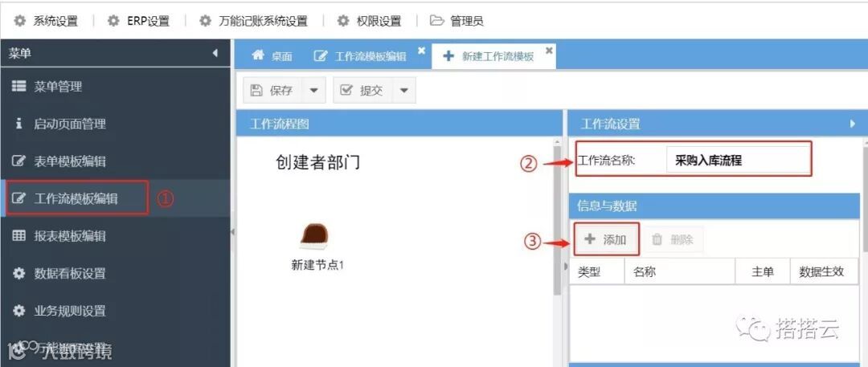Click folder icon beside 管理员
This screenshot has width=868, height=367.
437,21
